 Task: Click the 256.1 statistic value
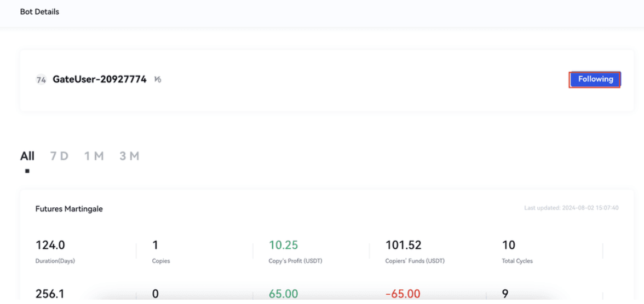[x=50, y=294]
